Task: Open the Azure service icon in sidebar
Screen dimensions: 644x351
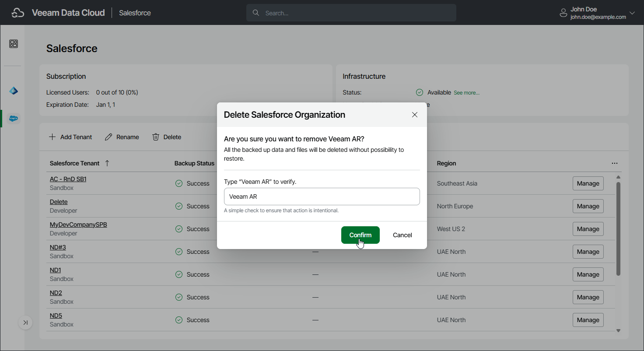Action: point(14,91)
